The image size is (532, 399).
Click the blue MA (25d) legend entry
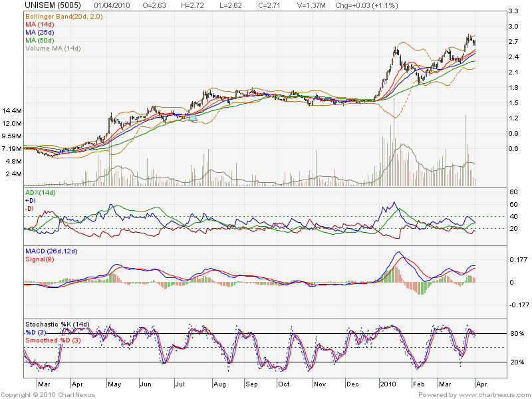[x=40, y=32]
